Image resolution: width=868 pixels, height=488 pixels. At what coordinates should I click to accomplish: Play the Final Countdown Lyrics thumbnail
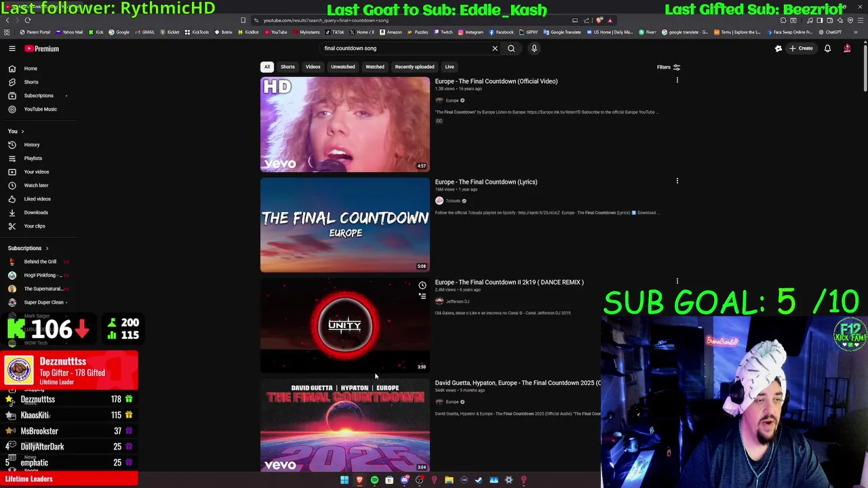click(345, 224)
